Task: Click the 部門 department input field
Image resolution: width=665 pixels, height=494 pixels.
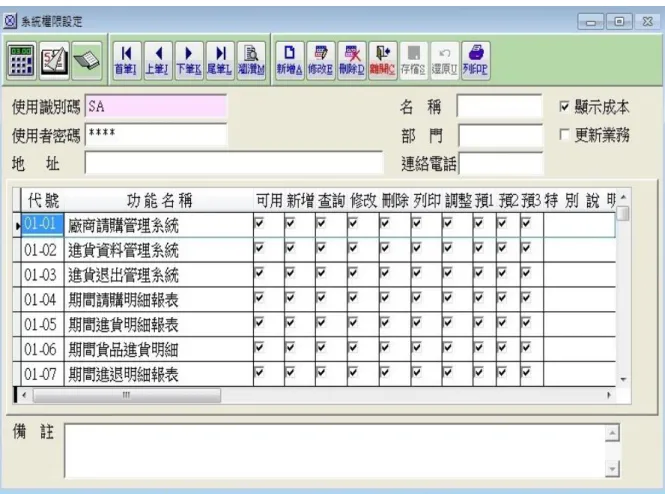Action: pos(500,135)
